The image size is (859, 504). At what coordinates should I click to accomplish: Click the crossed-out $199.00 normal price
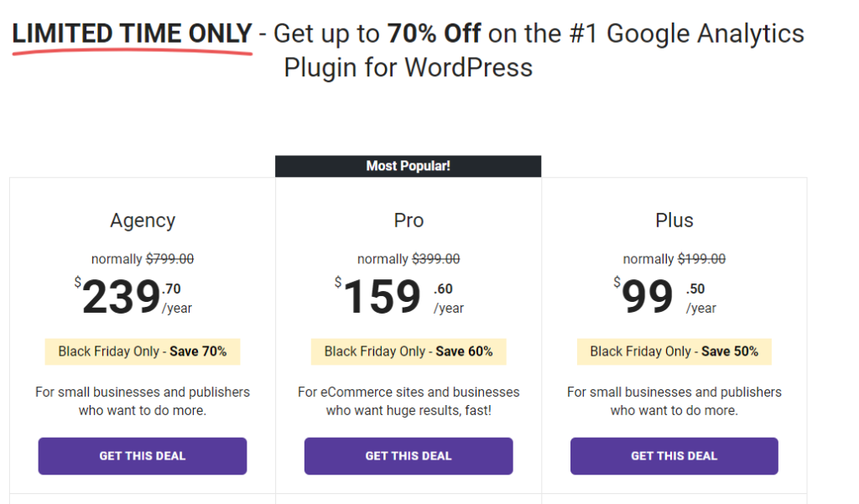(702, 258)
